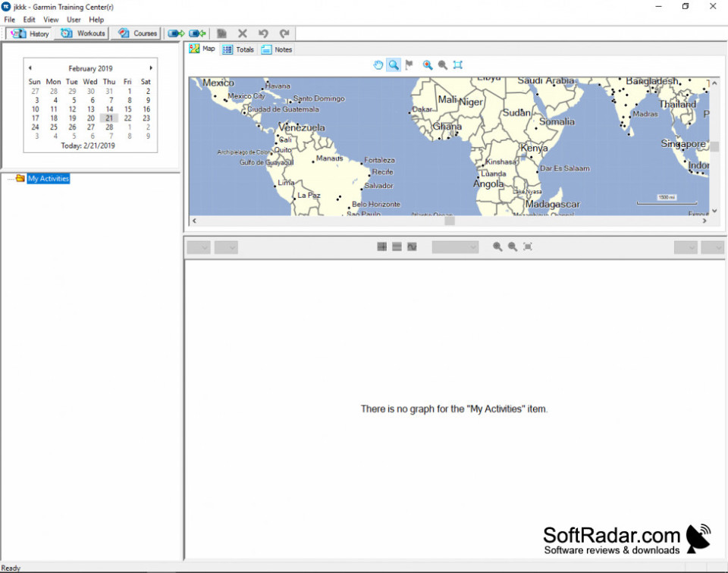728x573 pixels.
Task: Open the first graph dropdown on the left
Action: click(199, 247)
